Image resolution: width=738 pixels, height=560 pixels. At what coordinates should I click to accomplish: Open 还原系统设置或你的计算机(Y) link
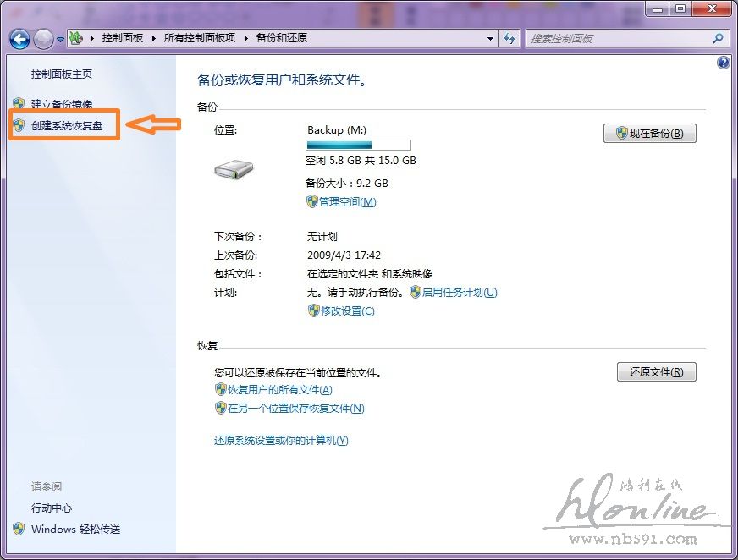(x=281, y=441)
